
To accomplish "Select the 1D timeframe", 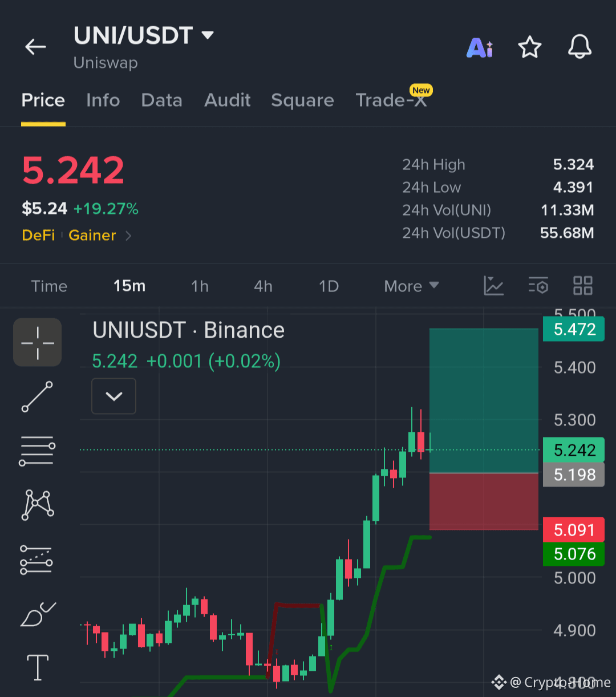I will [x=329, y=286].
